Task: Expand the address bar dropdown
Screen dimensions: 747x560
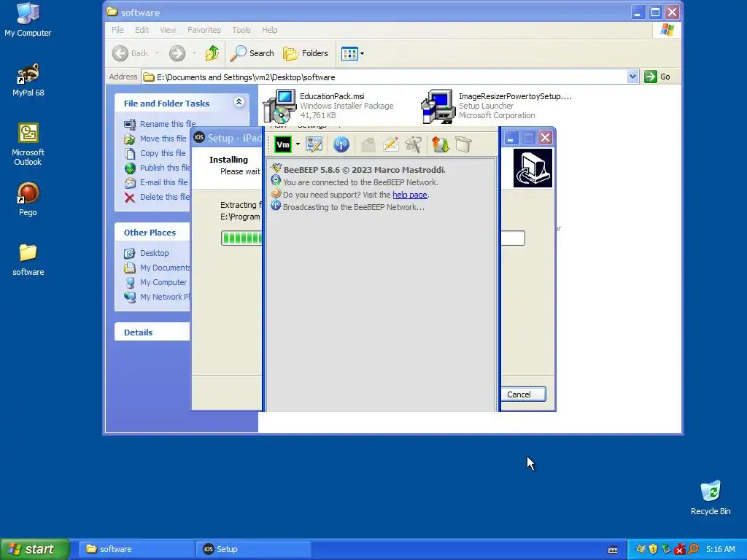Action: tap(632, 77)
